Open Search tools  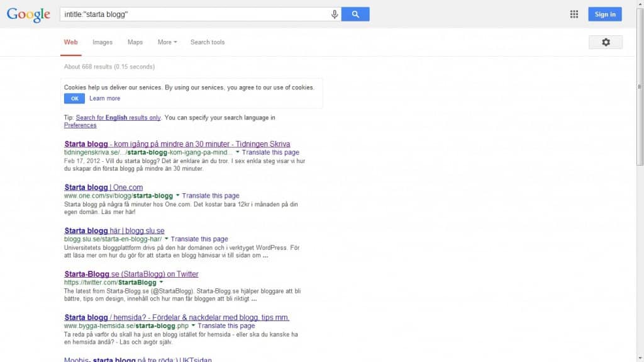coord(208,42)
